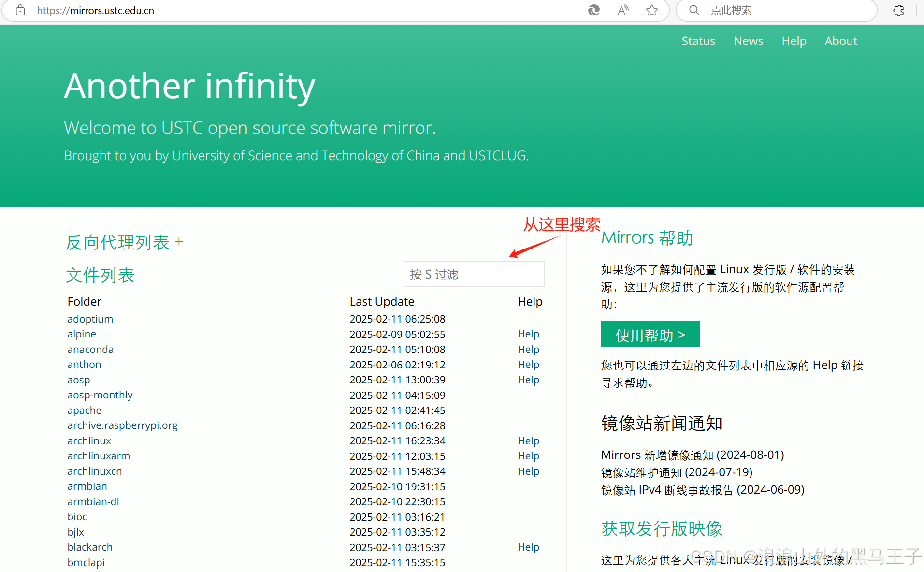Open the alpine folder

pyautogui.click(x=82, y=334)
